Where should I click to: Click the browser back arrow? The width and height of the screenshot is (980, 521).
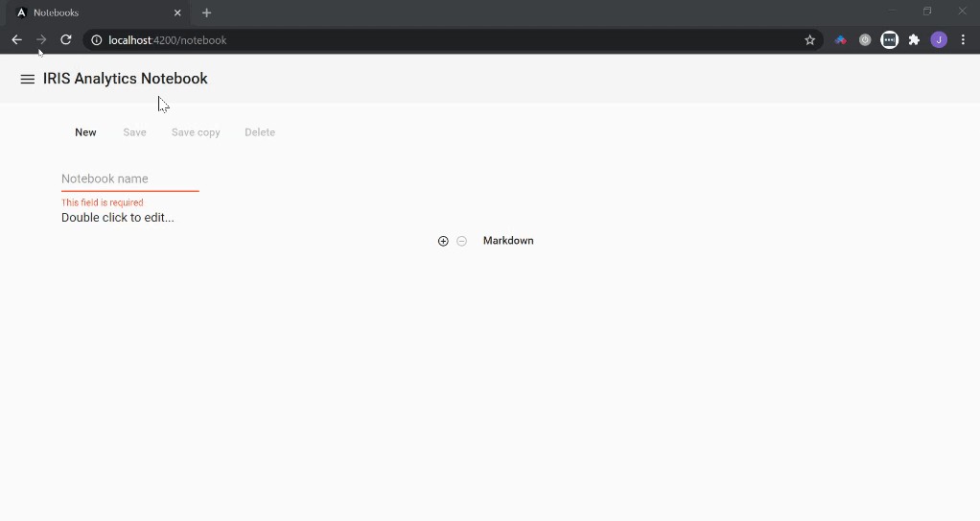pos(16,40)
